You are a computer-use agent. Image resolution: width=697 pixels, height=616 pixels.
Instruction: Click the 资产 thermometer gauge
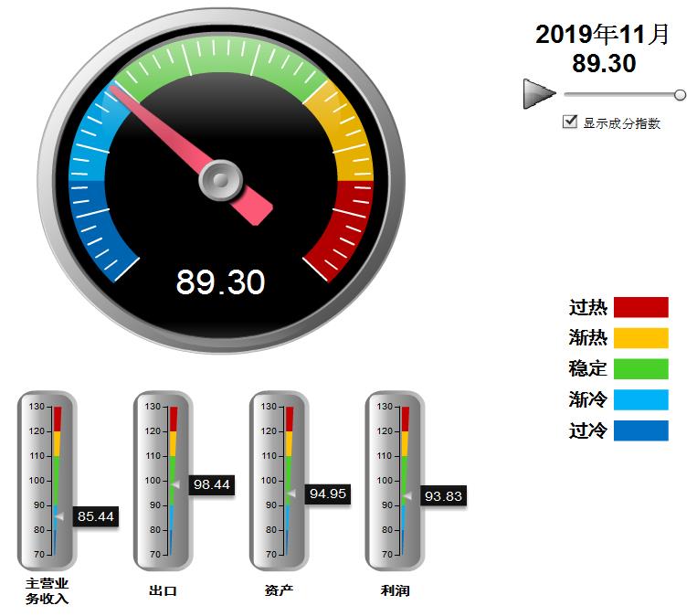(280, 481)
